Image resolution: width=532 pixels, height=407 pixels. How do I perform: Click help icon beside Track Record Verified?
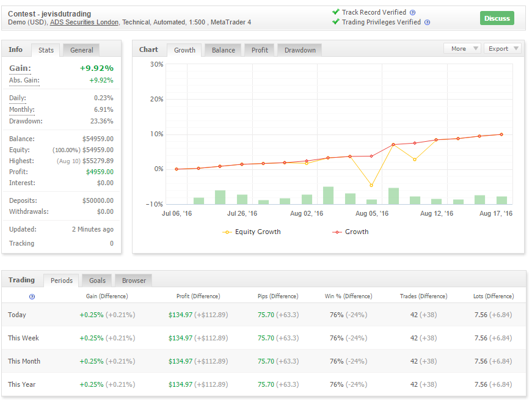[413, 12]
